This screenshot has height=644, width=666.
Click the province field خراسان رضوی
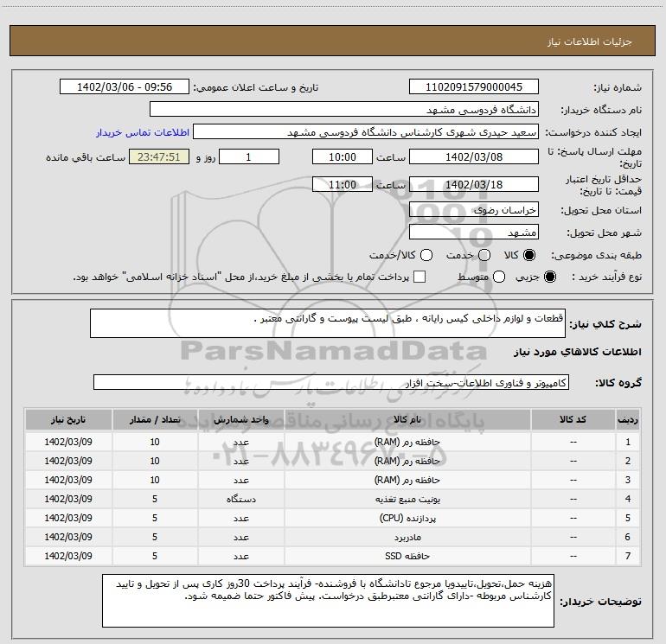coord(474,210)
